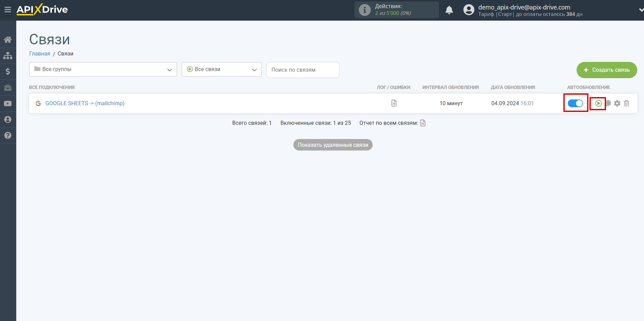Open the help question mark icon
Viewport: 644px width, 321px height.
tap(8, 135)
